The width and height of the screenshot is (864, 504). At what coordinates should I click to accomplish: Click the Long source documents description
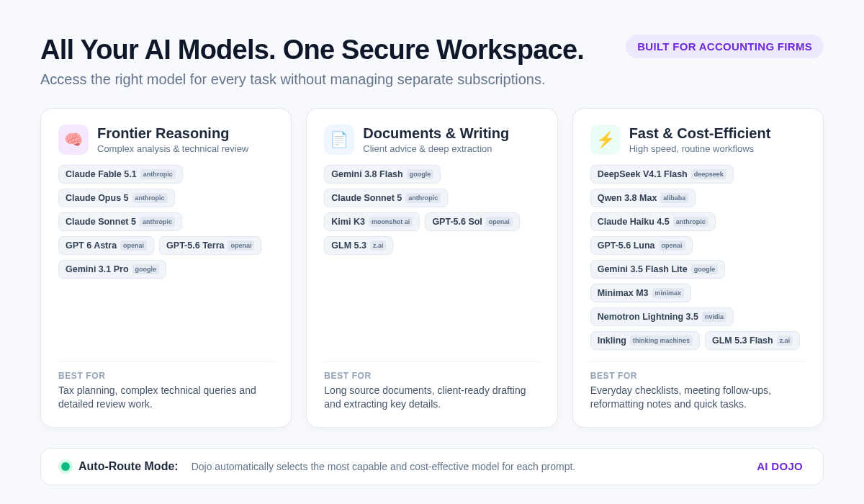[425, 397]
